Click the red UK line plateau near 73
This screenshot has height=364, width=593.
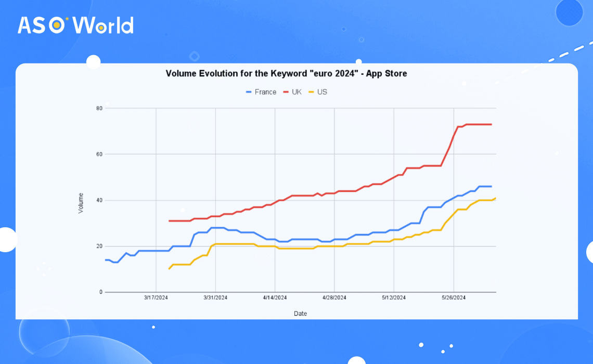point(479,124)
